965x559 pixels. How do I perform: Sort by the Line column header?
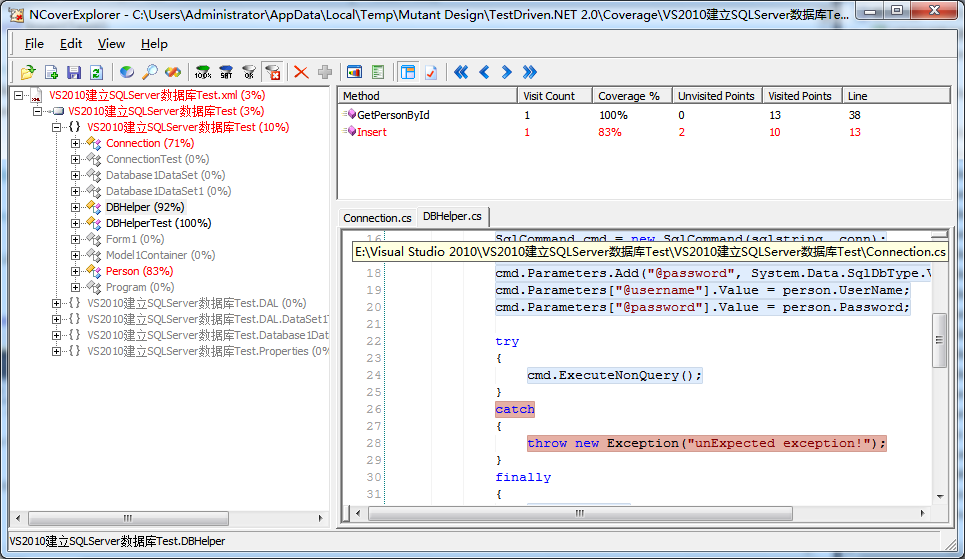pyautogui.click(x=895, y=96)
